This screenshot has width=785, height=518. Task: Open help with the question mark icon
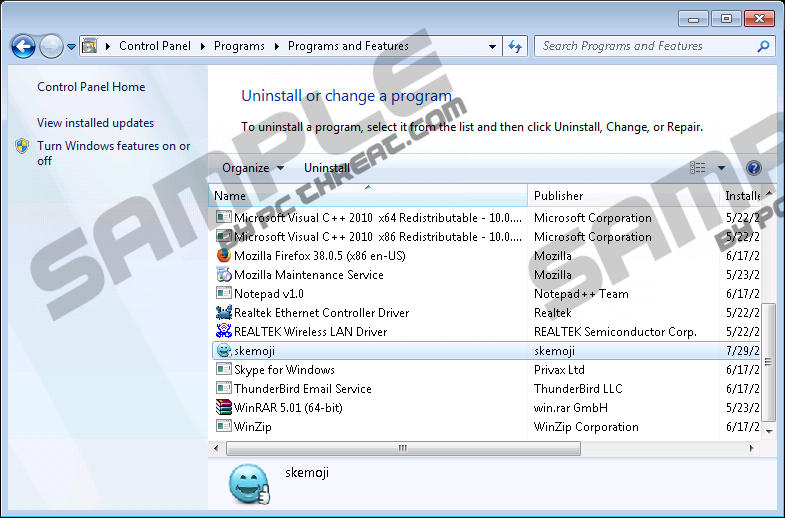pyautogui.click(x=754, y=168)
